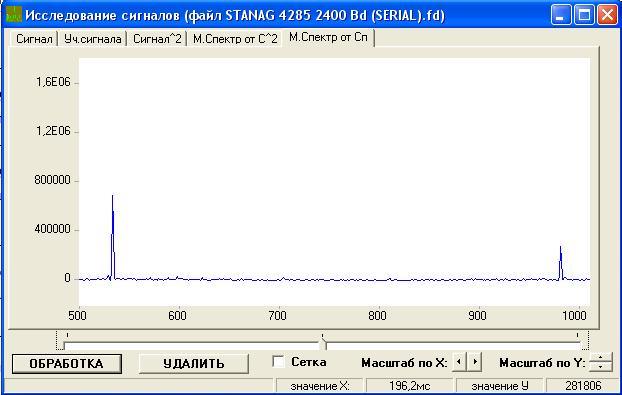Click the range slider center thumb
Screen dimensions: 622x395
click(323, 343)
